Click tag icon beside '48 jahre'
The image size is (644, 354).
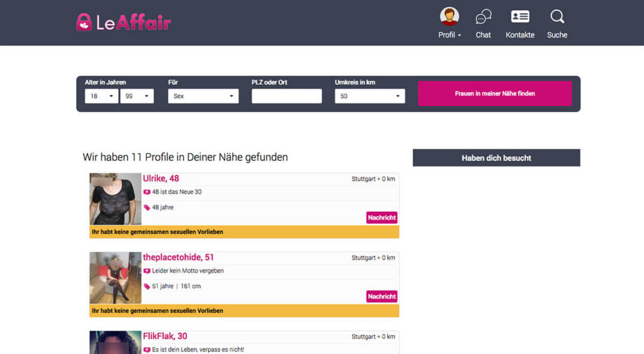[147, 207]
